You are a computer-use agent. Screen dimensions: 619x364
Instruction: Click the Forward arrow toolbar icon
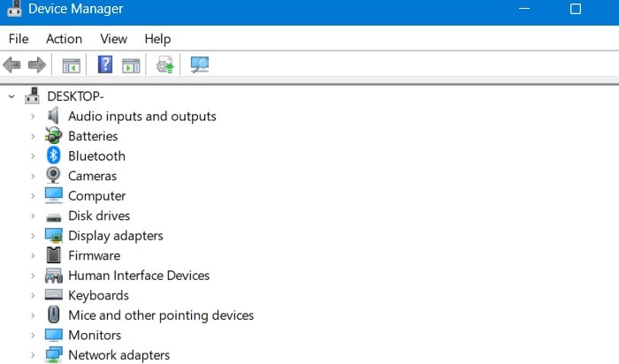pos(37,64)
